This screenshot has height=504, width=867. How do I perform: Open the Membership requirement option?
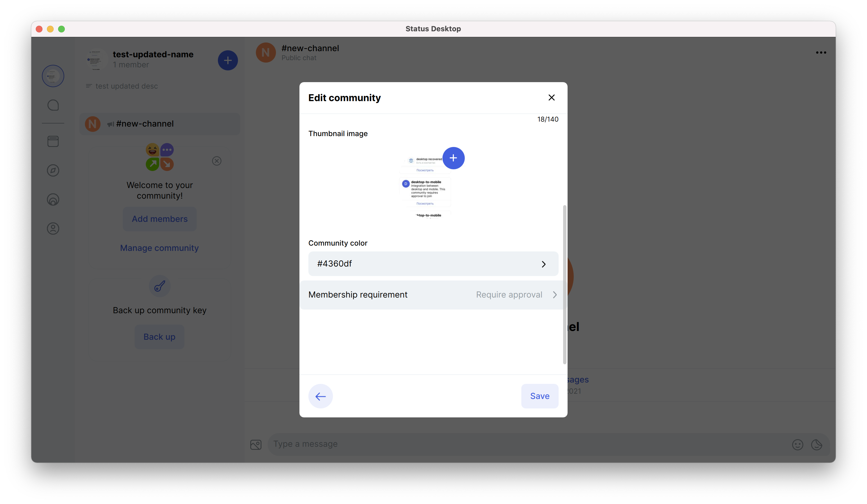point(358,295)
